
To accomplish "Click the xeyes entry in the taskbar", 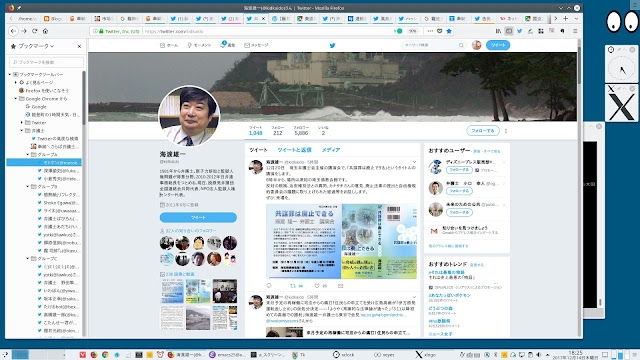I will [x=384, y=355].
